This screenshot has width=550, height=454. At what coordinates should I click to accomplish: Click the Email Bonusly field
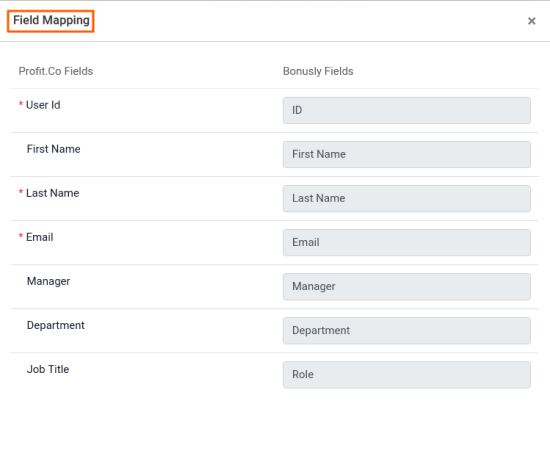[407, 242]
